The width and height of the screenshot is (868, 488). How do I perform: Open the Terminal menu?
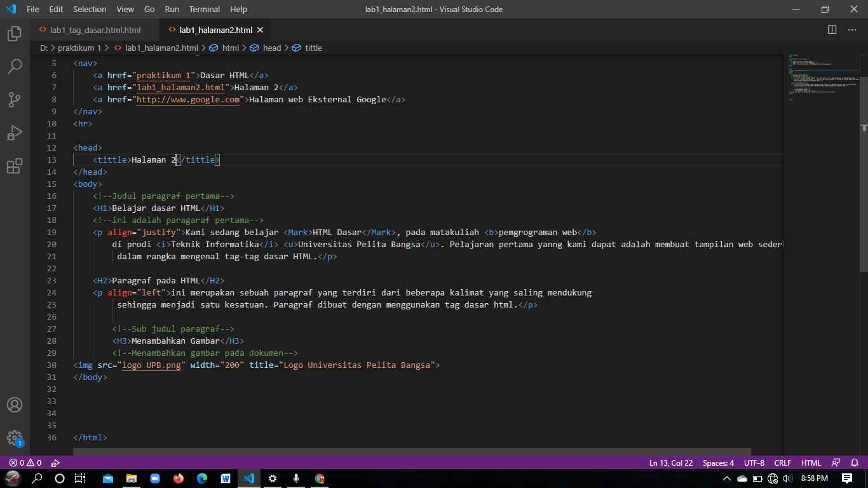point(204,9)
